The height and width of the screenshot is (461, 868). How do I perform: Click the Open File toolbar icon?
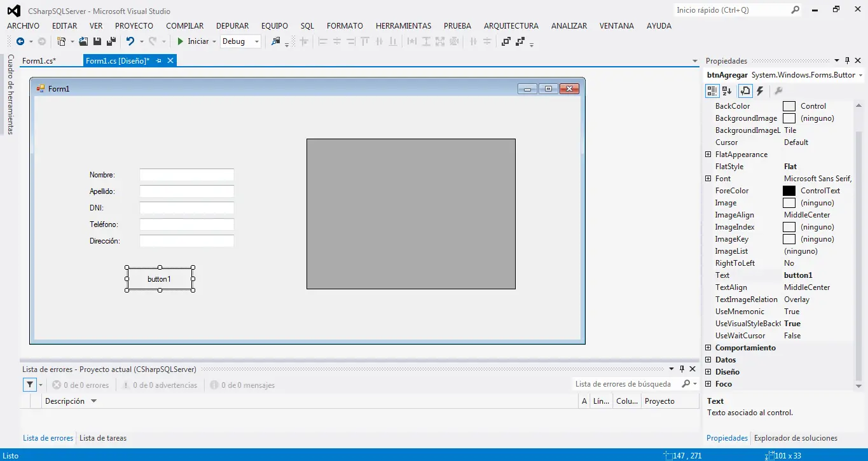(83, 41)
